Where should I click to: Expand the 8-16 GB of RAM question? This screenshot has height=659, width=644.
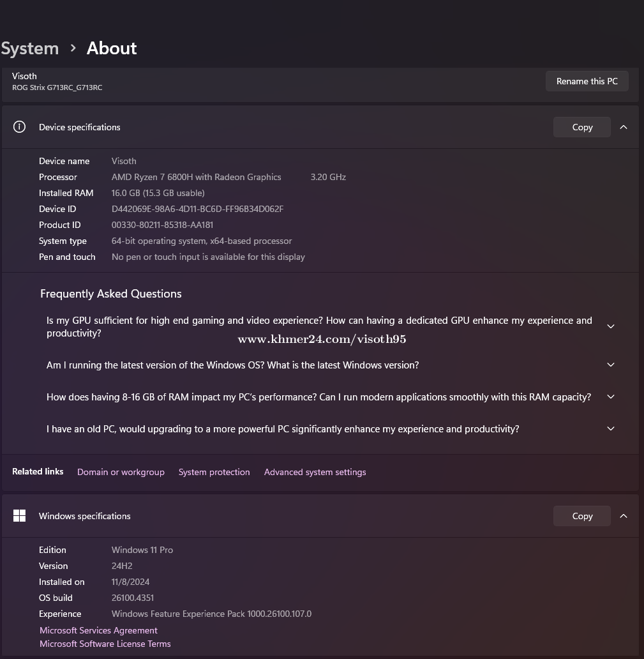tap(611, 397)
